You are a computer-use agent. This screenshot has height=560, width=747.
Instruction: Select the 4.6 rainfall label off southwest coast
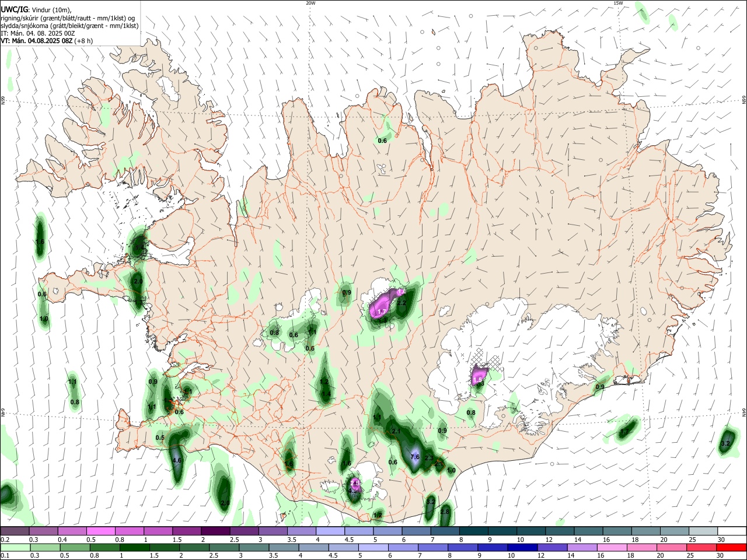(x=178, y=461)
